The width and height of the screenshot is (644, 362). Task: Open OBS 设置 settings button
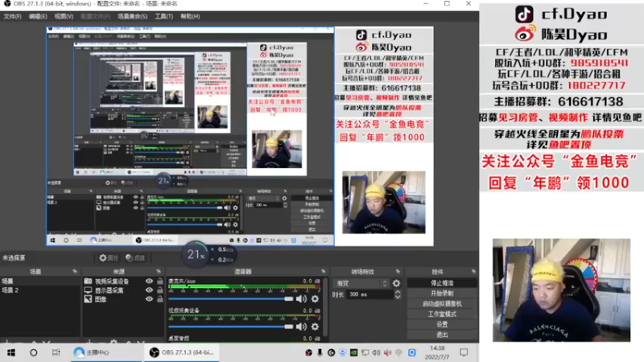pos(442,324)
